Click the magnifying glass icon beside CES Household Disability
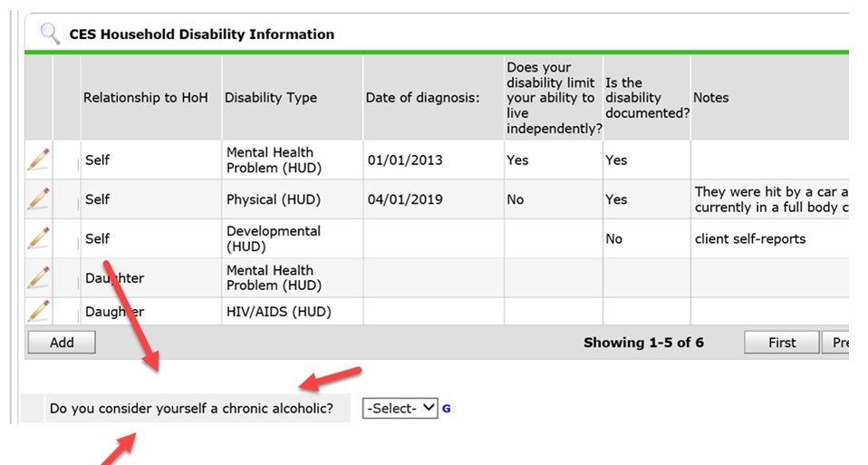 [x=50, y=34]
